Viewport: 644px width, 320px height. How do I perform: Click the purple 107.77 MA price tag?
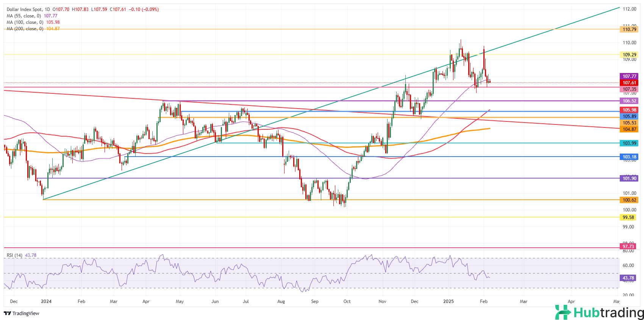click(x=629, y=76)
